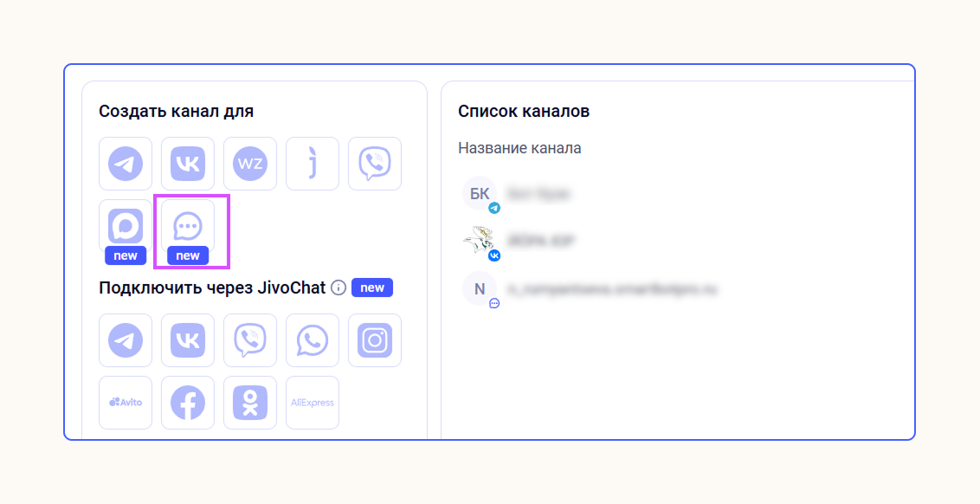Viewport: 980px width, 504px height.
Task: Create a Viber channel in the top row
Action: [x=375, y=164]
